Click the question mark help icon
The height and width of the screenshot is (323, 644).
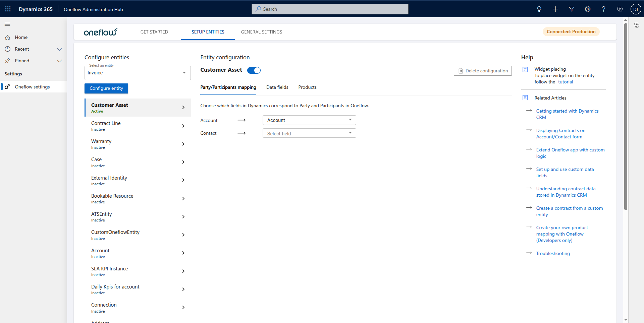point(604,9)
